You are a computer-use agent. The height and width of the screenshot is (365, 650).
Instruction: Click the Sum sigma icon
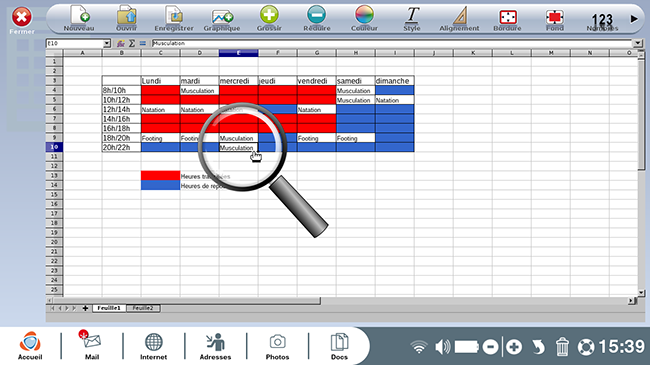tap(132, 43)
